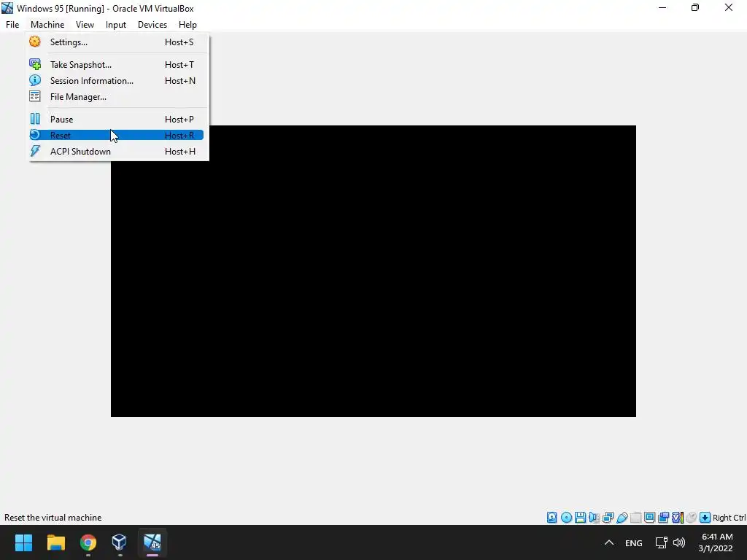Open the clock showing 6:41 AM
The width and height of the screenshot is (747, 560).
[x=716, y=542]
